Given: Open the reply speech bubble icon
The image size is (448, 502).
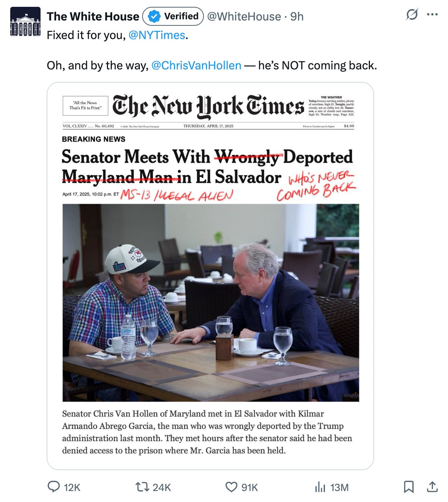Looking at the screenshot, I should (53, 487).
